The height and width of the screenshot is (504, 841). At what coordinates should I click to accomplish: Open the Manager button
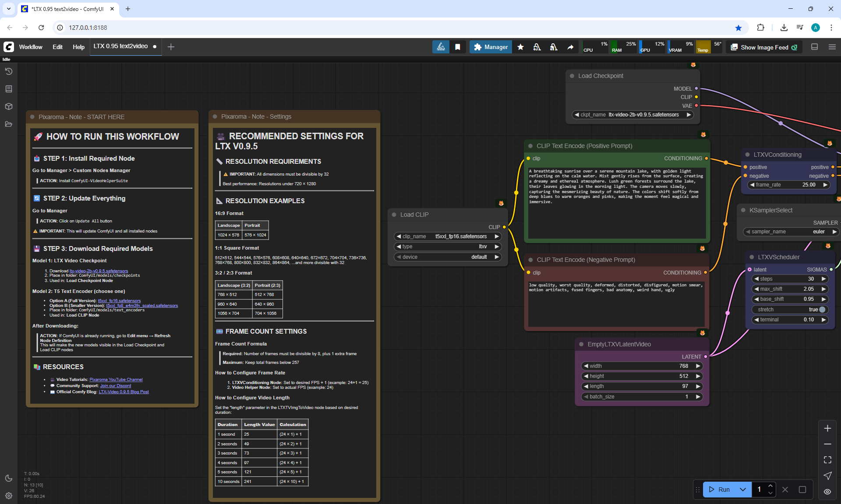pyautogui.click(x=491, y=47)
